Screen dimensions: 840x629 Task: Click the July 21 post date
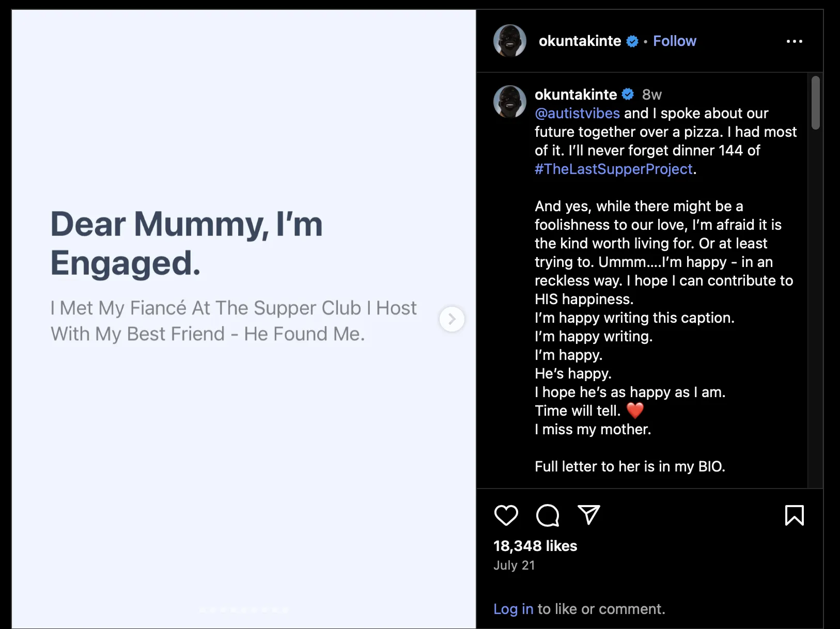[514, 565]
